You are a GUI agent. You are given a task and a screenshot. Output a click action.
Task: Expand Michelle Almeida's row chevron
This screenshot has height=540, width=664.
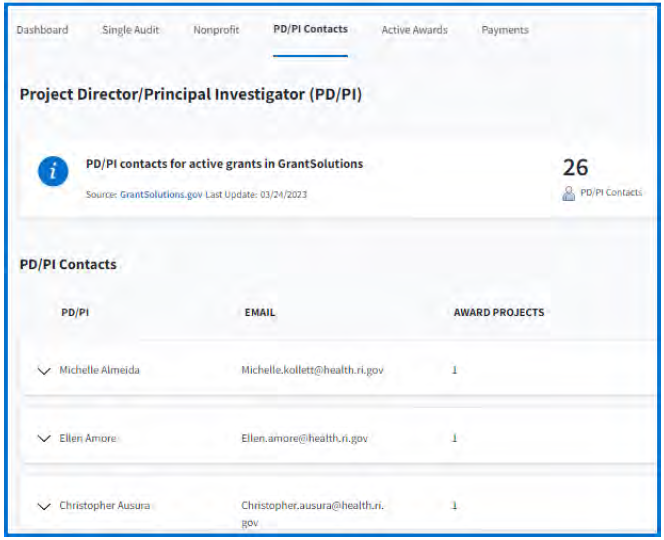coord(43,370)
